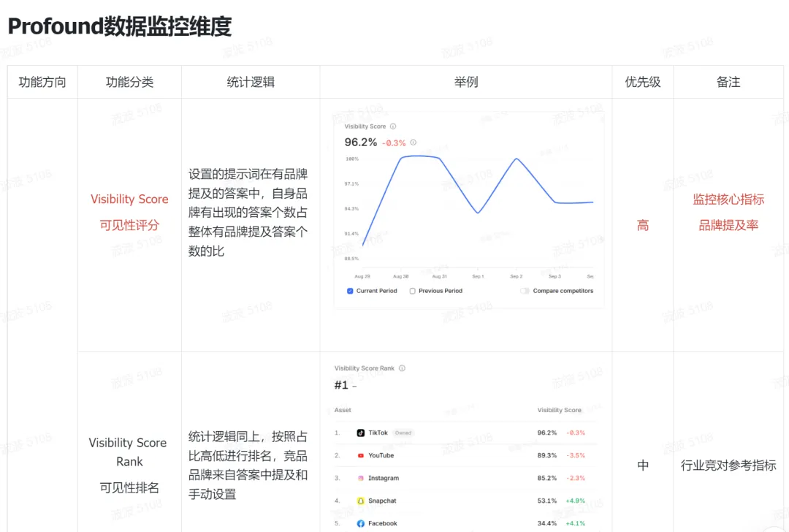Click the TikTok row name

(378, 433)
